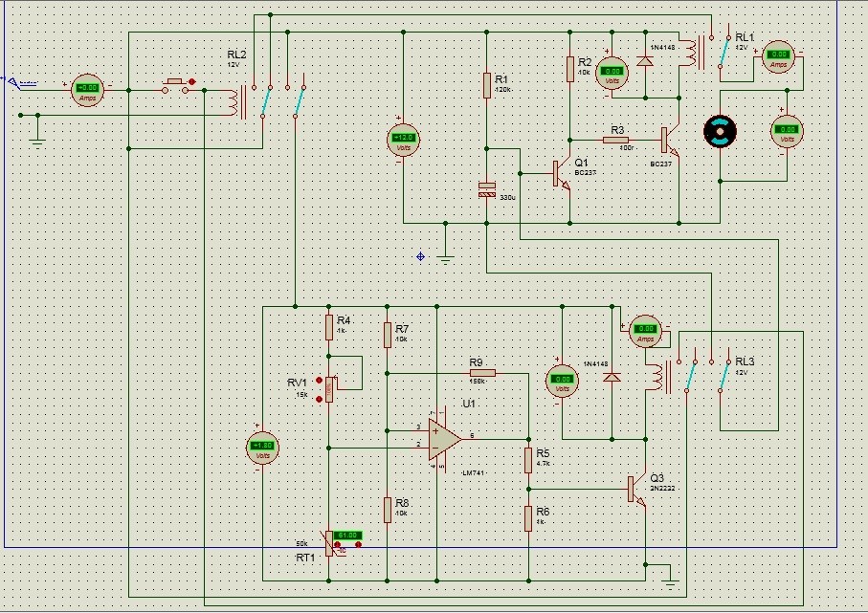Select the RV1 potentiometer body
Screen dimensions: 868x613
[x=329, y=389]
